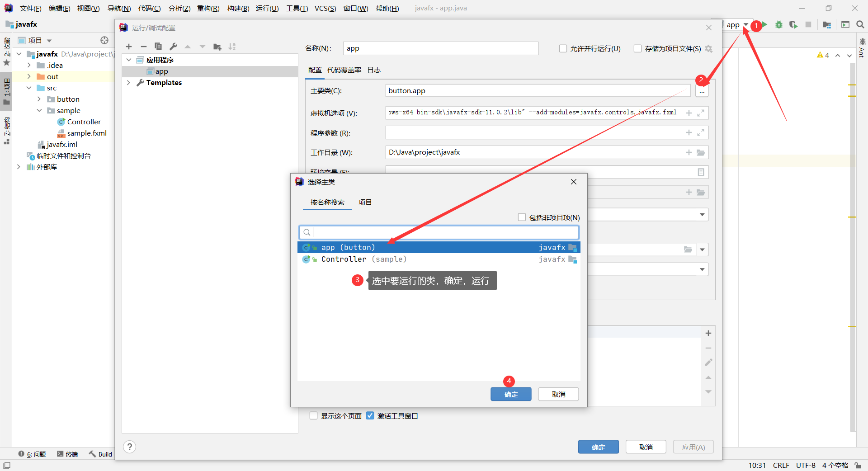Click CRLF line separator in status bar
This screenshot has width=868, height=471.
pos(781,465)
